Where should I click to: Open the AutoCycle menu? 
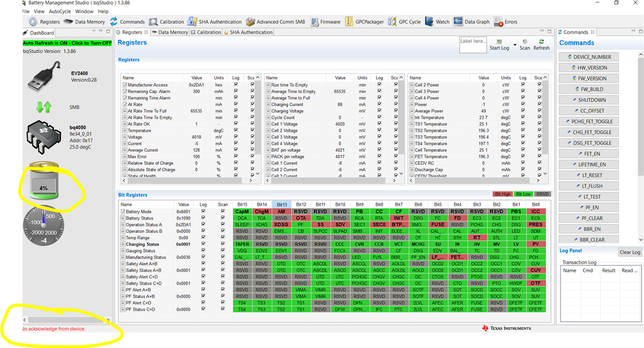(60, 11)
